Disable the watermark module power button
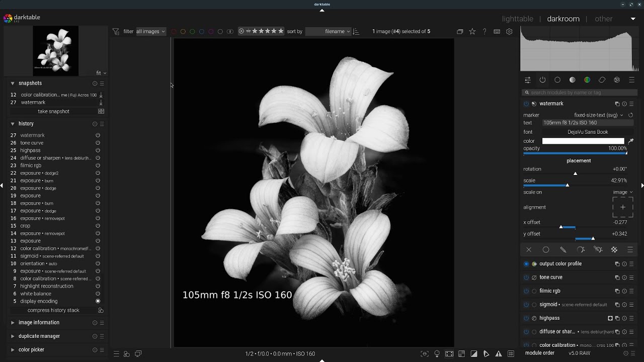 [x=526, y=104]
